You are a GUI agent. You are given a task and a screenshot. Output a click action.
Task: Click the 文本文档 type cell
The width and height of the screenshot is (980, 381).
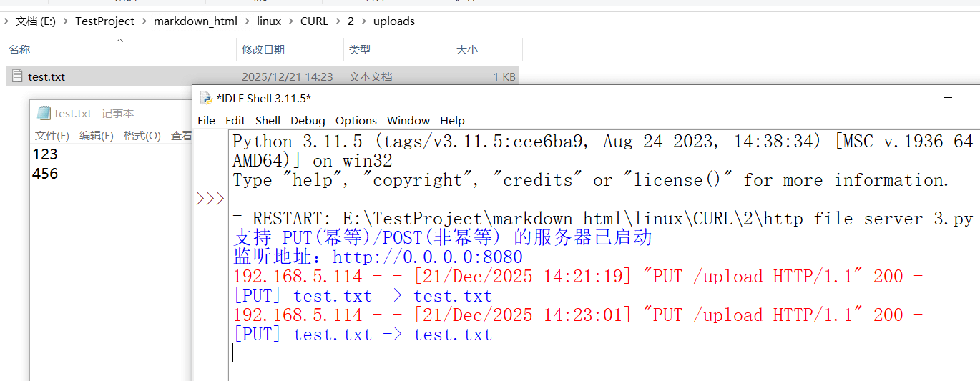click(x=371, y=76)
